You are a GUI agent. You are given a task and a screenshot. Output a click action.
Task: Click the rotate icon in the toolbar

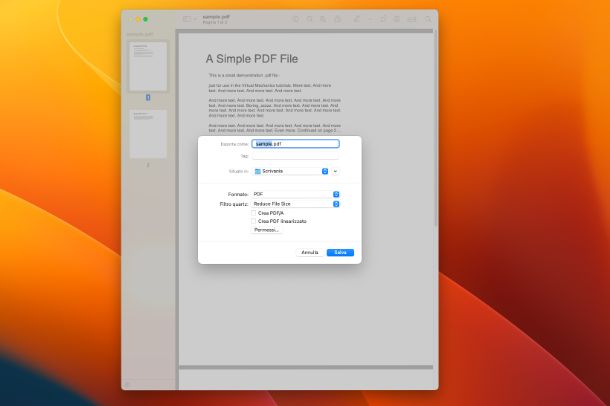pyautogui.click(x=383, y=19)
